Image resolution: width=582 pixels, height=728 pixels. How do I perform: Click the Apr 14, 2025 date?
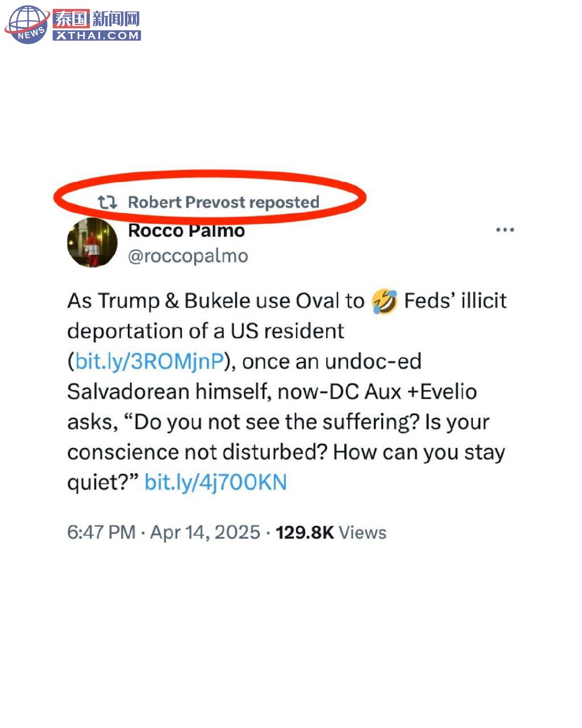tap(205, 532)
